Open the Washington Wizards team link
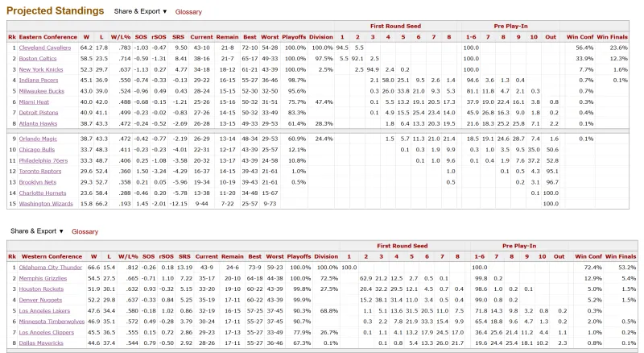The image size is (644, 353). pos(46,204)
